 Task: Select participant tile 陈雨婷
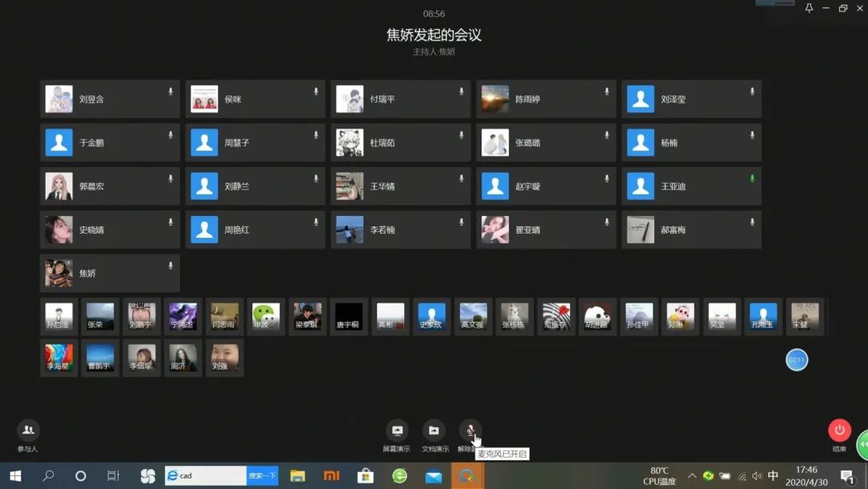pos(546,100)
